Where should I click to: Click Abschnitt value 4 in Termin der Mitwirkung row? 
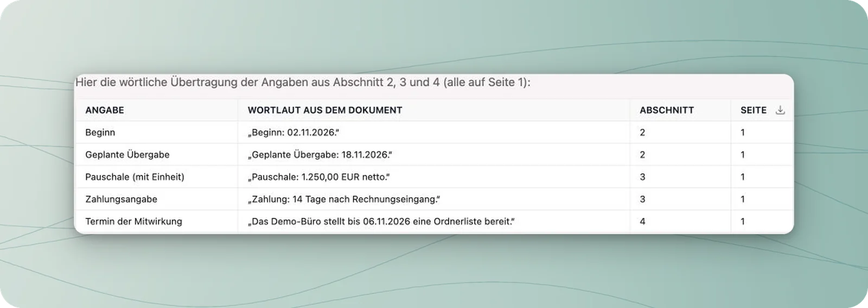pos(642,222)
